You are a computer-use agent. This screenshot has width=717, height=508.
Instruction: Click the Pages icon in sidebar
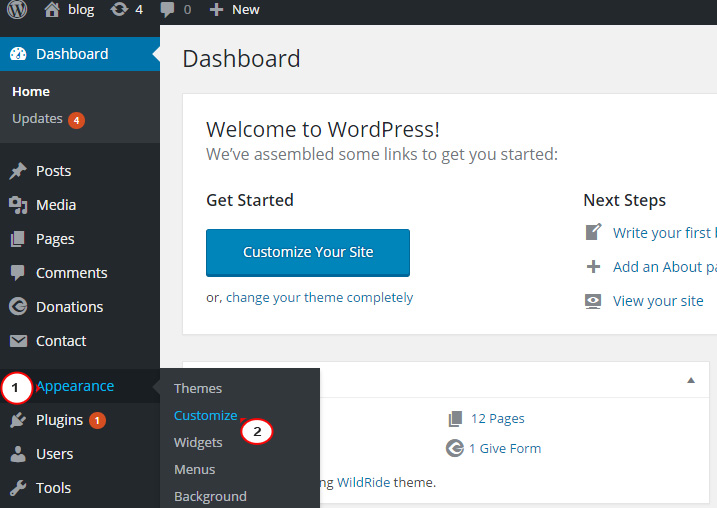pyautogui.click(x=18, y=239)
